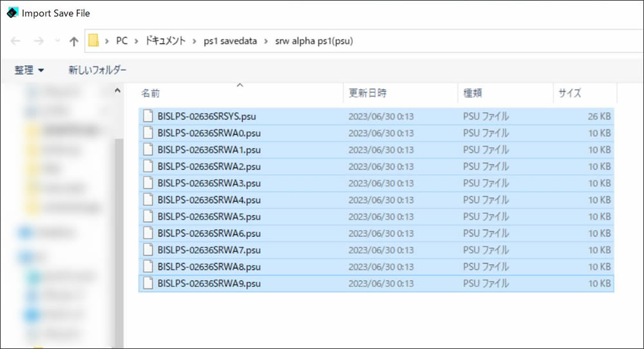Navigate to PC in the breadcrumb
This screenshot has width=644, height=349.
pyautogui.click(x=122, y=41)
